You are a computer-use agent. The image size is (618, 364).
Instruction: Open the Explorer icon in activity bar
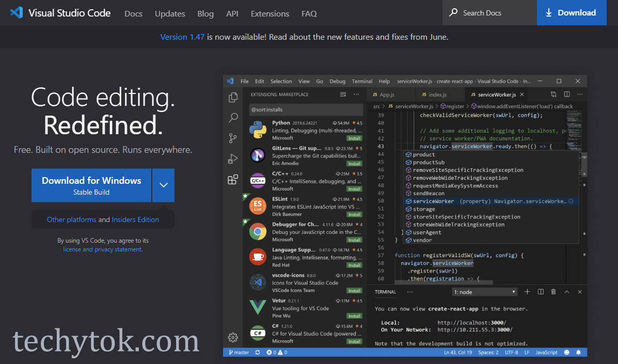click(233, 97)
